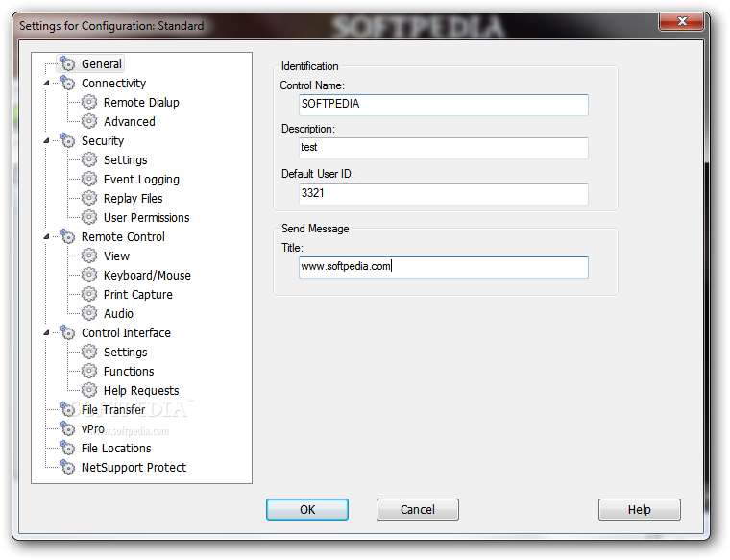Open the vPro settings page
Viewport: 730px width, 560px height.
pos(92,429)
